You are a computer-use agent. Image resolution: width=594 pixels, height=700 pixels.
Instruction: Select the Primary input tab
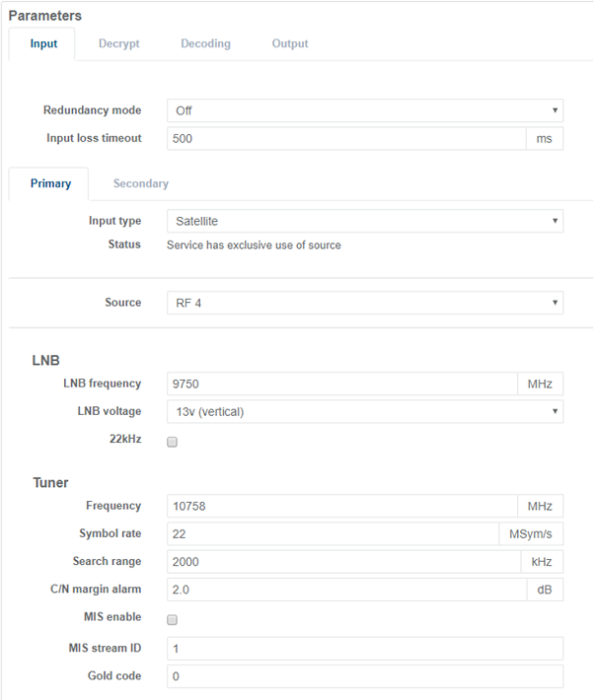[50, 184]
